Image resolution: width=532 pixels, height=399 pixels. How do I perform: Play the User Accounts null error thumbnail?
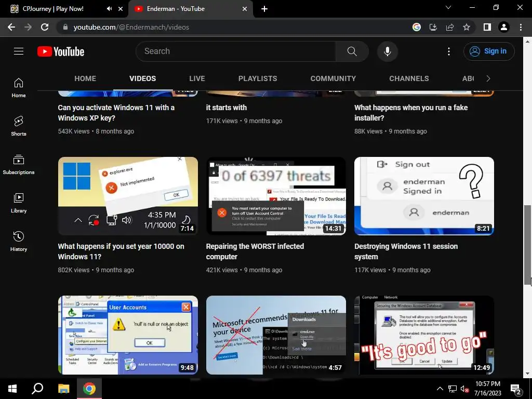128,335
